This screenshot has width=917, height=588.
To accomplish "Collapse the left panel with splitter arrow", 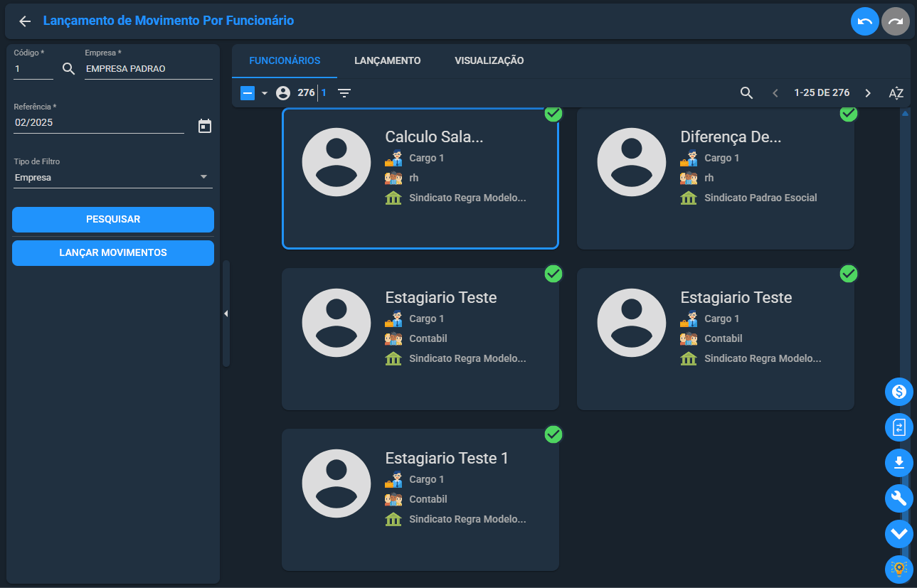I will click(226, 314).
